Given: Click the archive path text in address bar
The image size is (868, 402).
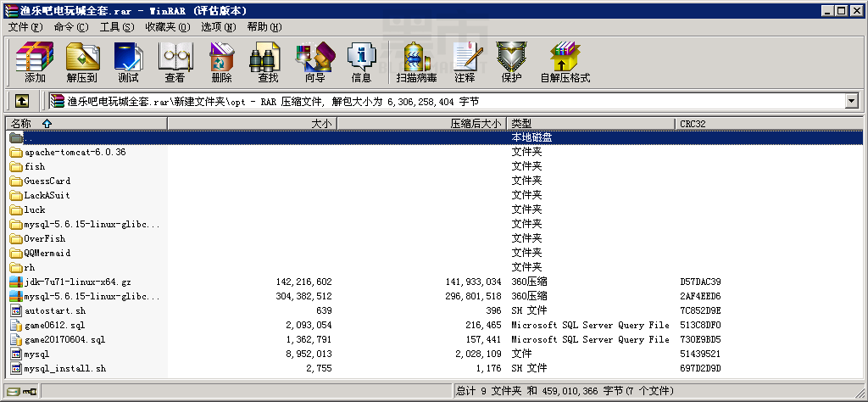Looking at the screenshot, I should tap(273, 101).
